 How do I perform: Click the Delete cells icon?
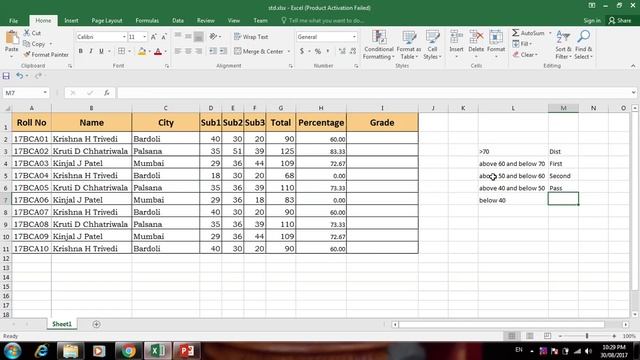click(476, 37)
